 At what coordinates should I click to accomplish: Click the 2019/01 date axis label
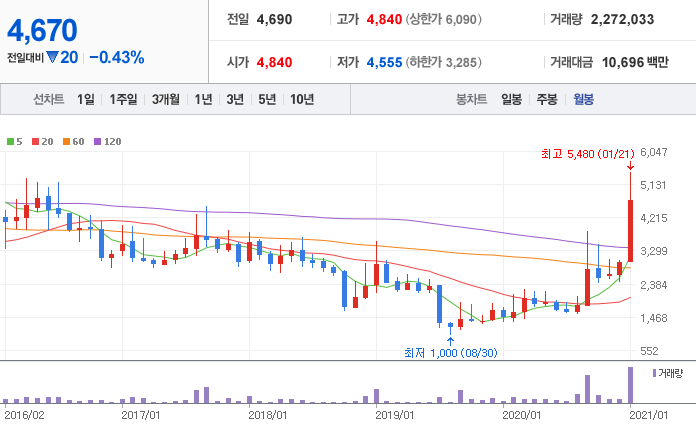coord(395,415)
